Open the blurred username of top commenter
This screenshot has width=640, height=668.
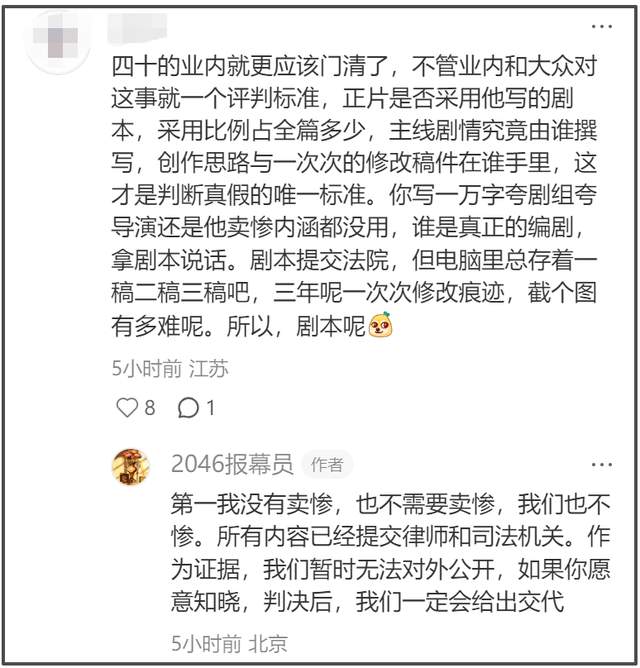[137, 28]
